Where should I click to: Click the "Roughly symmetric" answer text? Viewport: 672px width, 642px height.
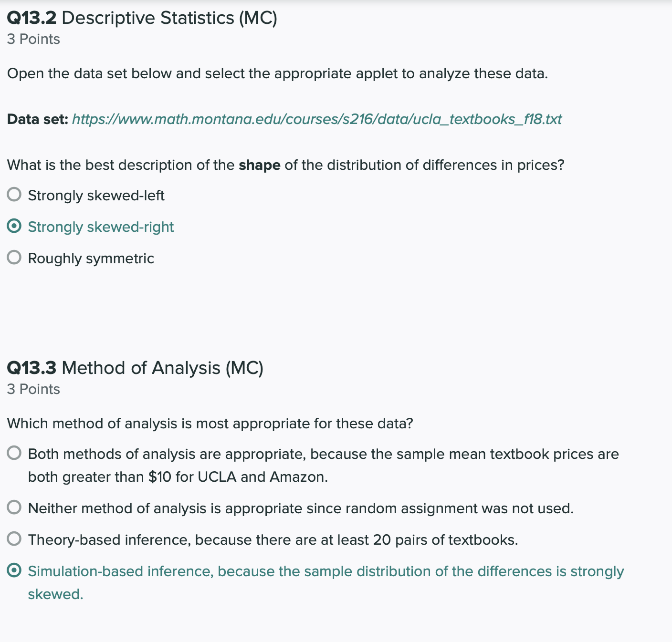point(91,259)
